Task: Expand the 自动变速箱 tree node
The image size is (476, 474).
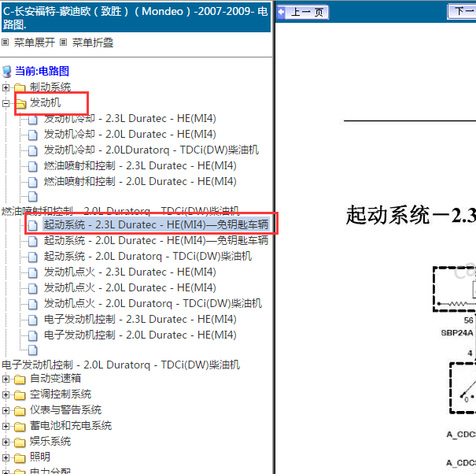Action: (x=6, y=379)
